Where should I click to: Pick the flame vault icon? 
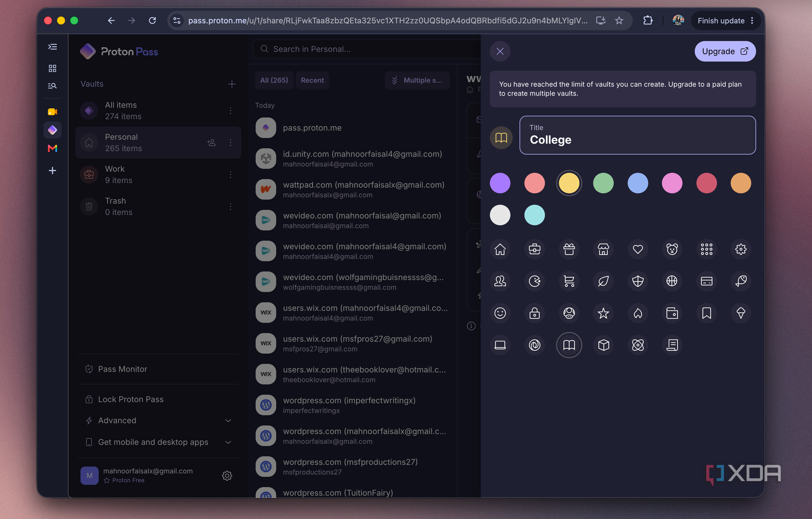pyautogui.click(x=638, y=313)
